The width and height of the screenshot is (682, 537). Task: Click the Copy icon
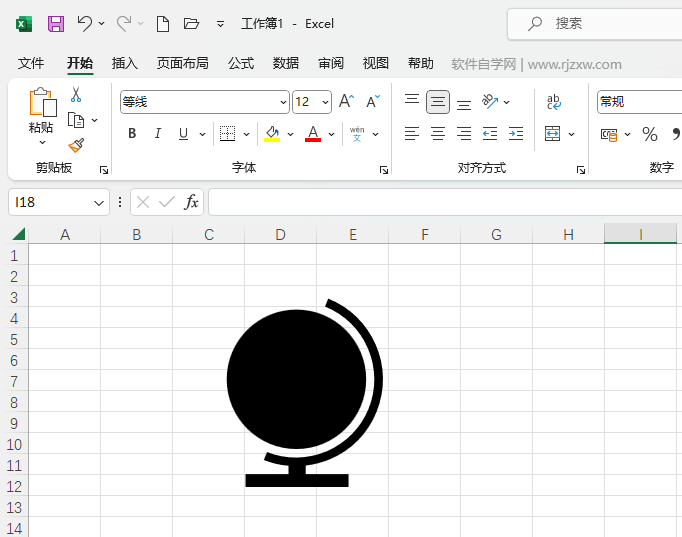click(x=76, y=120)
